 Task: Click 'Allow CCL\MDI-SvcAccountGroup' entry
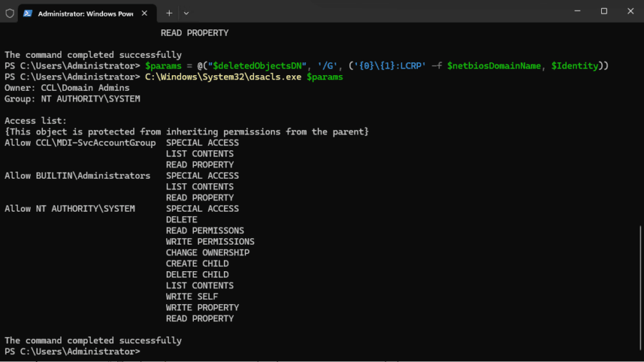pos(80,143)
